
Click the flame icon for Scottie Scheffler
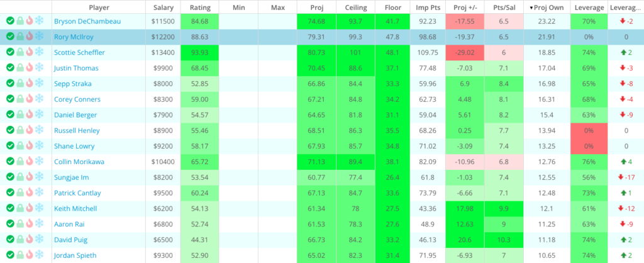(29, 52)
